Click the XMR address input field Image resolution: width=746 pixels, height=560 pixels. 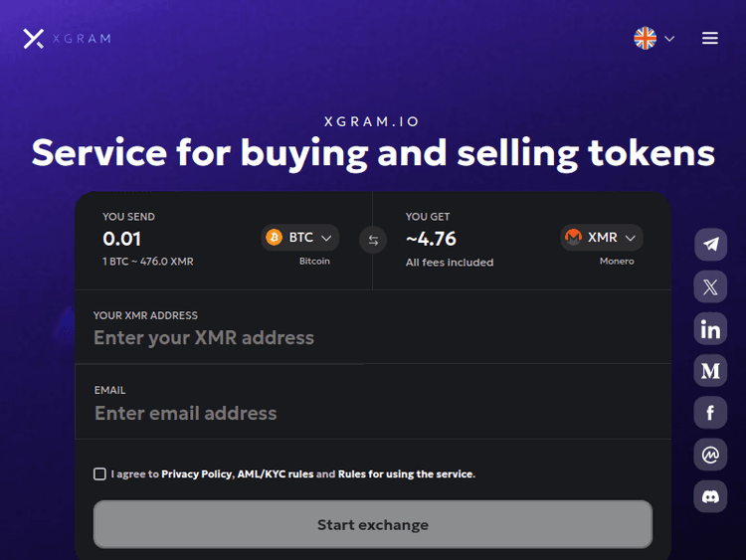pyautogui.click(x=373, y=338)
